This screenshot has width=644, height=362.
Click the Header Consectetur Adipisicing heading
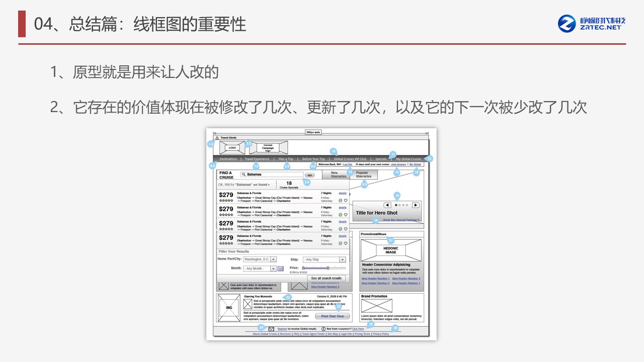(386, 264)
